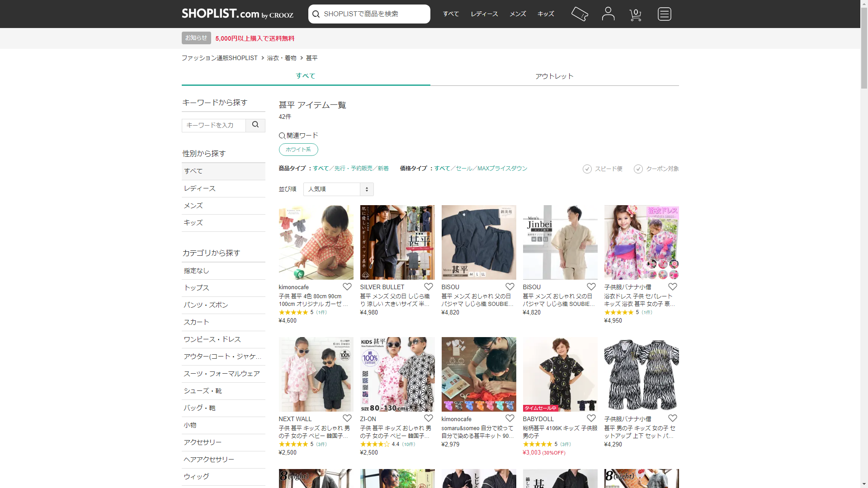Screen dimensions: 868x488
Task: Favorite the kimonocafe 子供甚平 item heart
Action: (347, 286)
